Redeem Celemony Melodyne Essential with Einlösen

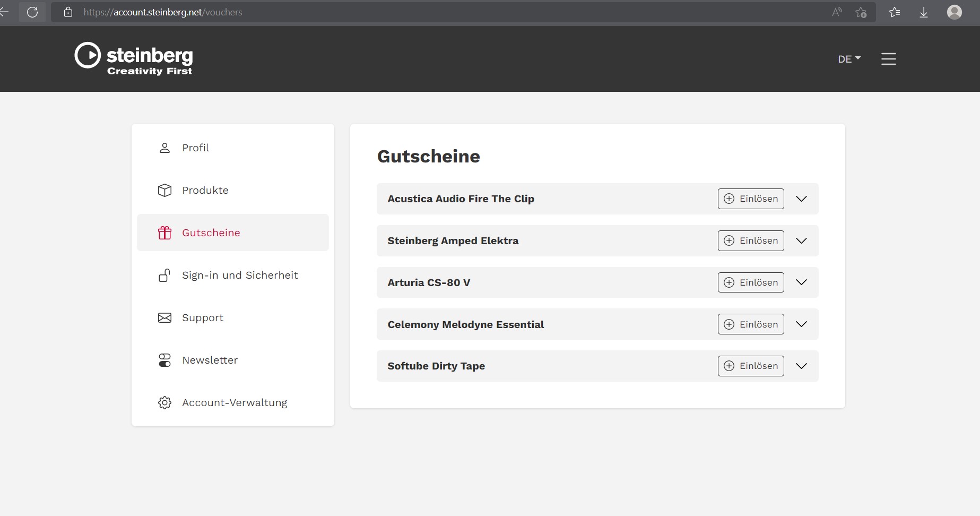(x=750, y=324)
